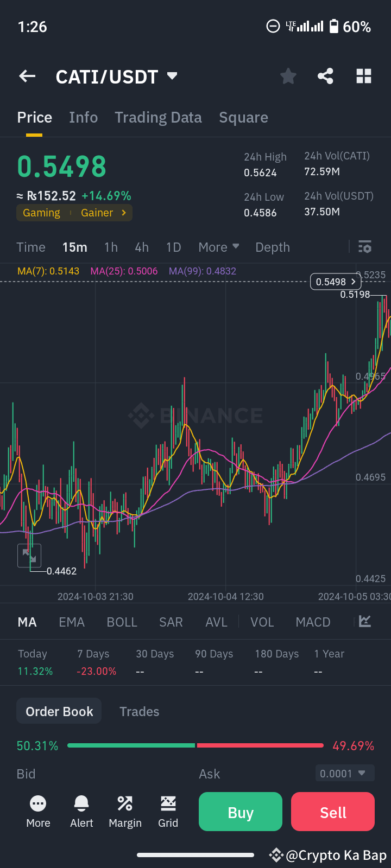Expand the 0.0001 price precision dropdown

tap(345, 773)
